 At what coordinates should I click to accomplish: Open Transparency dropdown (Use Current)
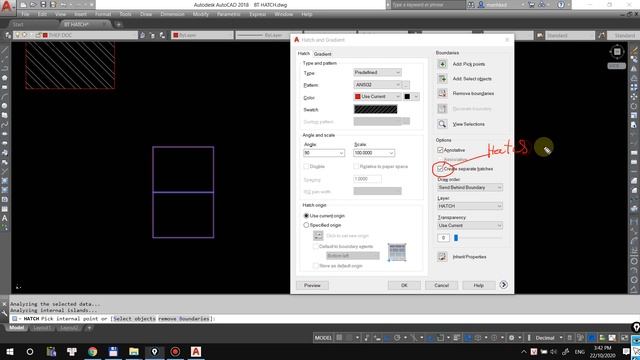[x=470, y=225]
